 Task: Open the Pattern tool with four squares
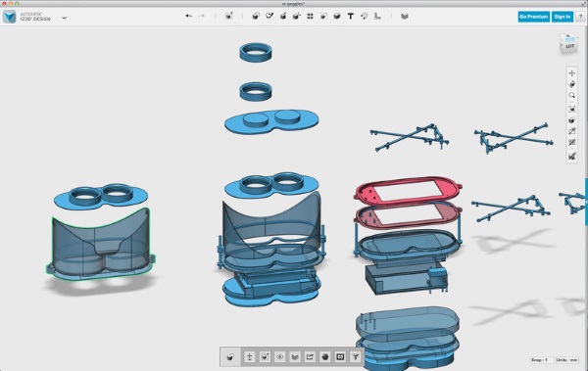[x=310, y=16]
